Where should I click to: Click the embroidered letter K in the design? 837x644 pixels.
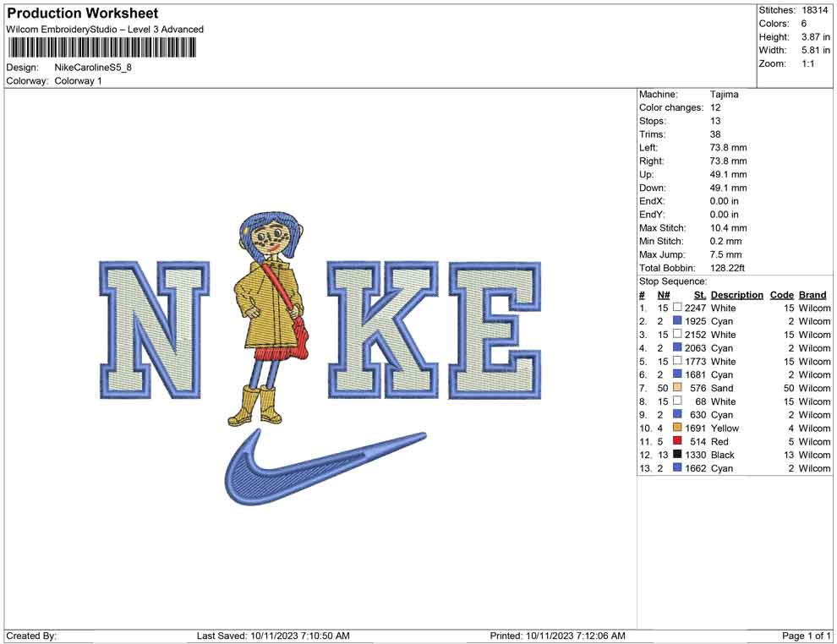pos(383,330)
